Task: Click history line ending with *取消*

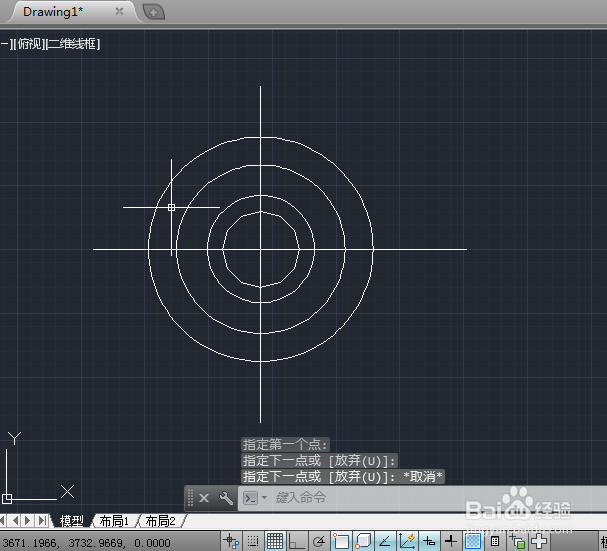Action: coord(343,476)
